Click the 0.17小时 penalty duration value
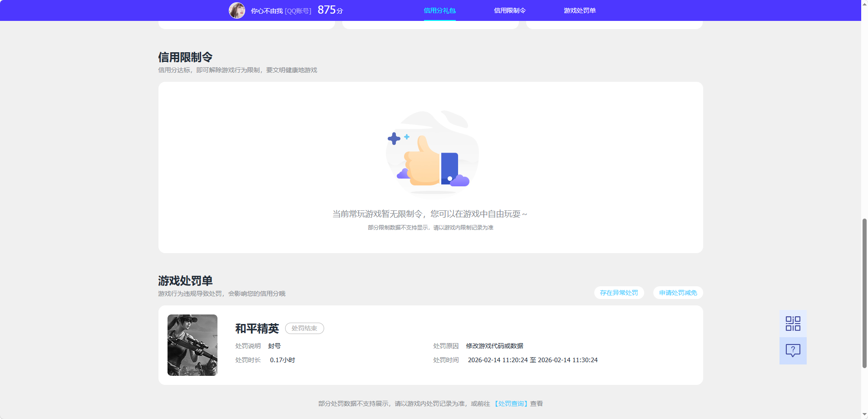The width and height of the screenshot is (868, 419). [282, 360]
